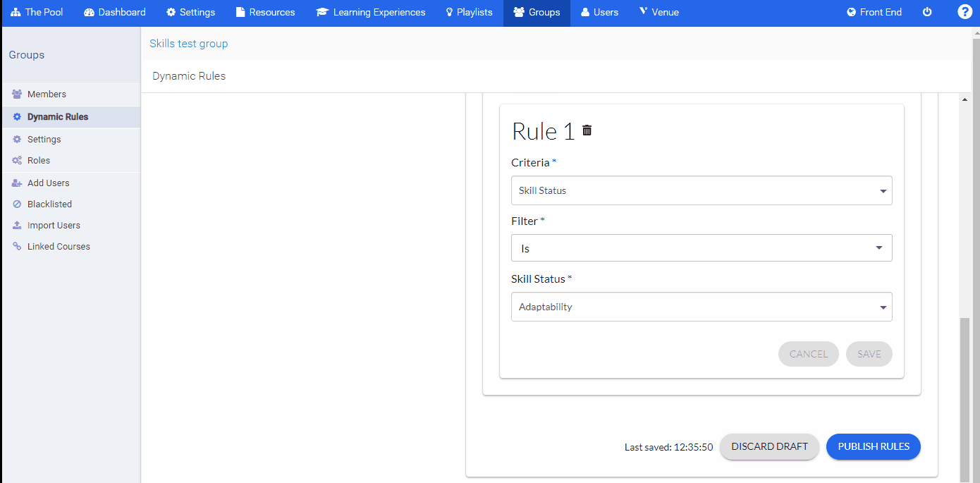Click the Blacklisted prohibition icon
The image size is (980, 483).
pos(16,204)
